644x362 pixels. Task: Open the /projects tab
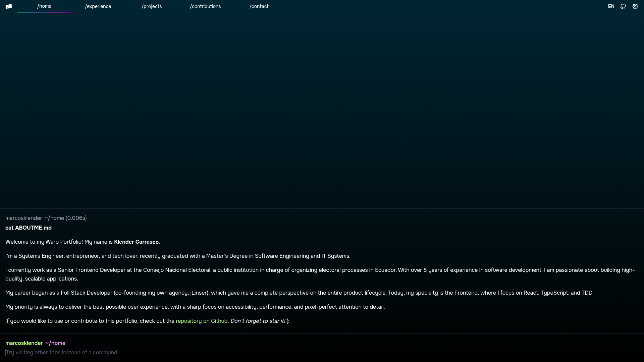[152, 6]
